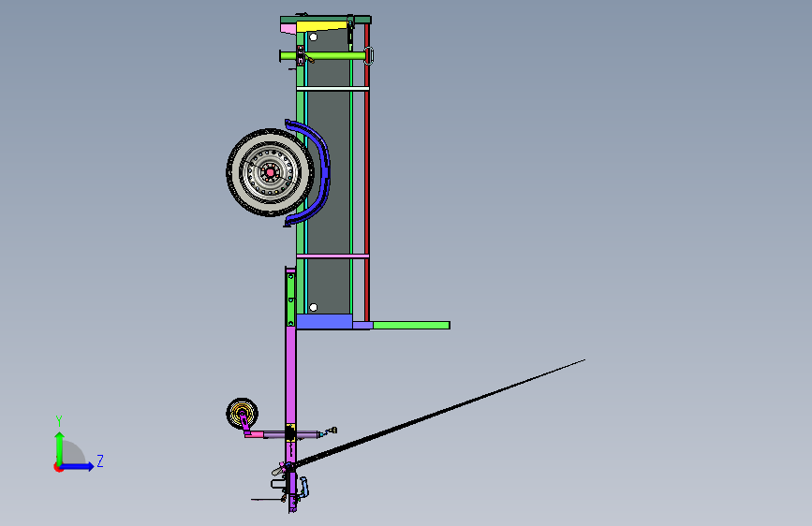Viewport: 812px width, 526px height.
Task: Click the blue Z axis arrow of the triad
Action: [78, 466]
